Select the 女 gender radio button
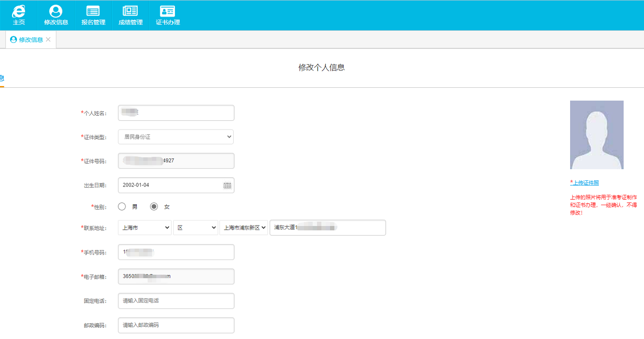The height and width of the screenshot is (339, 644). click(154, 206)
